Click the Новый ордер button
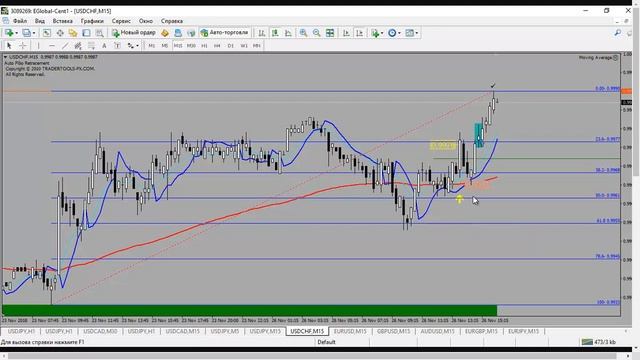640x360 pixels. (134, 33)
